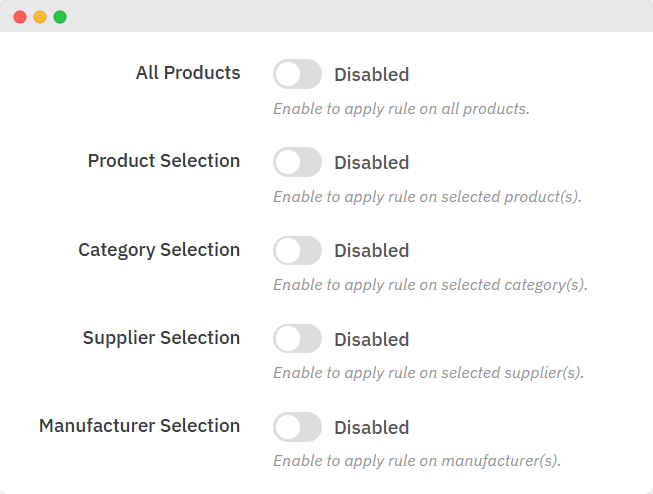Screen dimensions: 653x494
Task: Click the "apply rule on manufacturer(s)" hint text
Action: tap(417, 461)
